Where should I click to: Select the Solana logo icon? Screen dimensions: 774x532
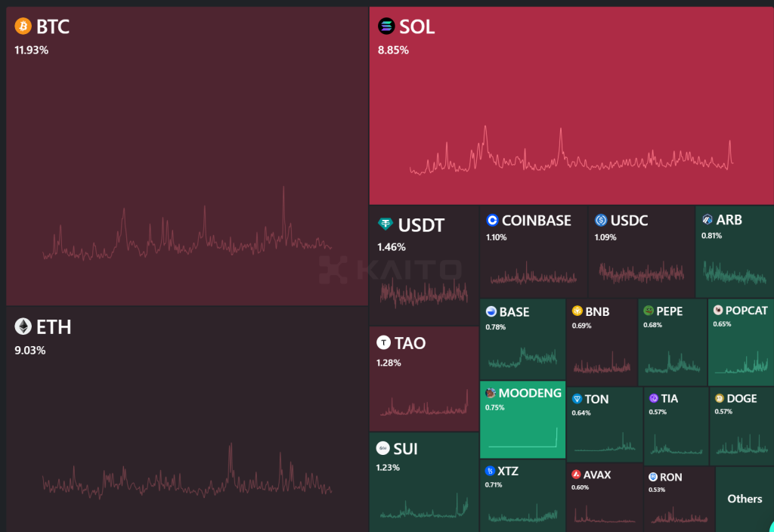pos(386,27)
